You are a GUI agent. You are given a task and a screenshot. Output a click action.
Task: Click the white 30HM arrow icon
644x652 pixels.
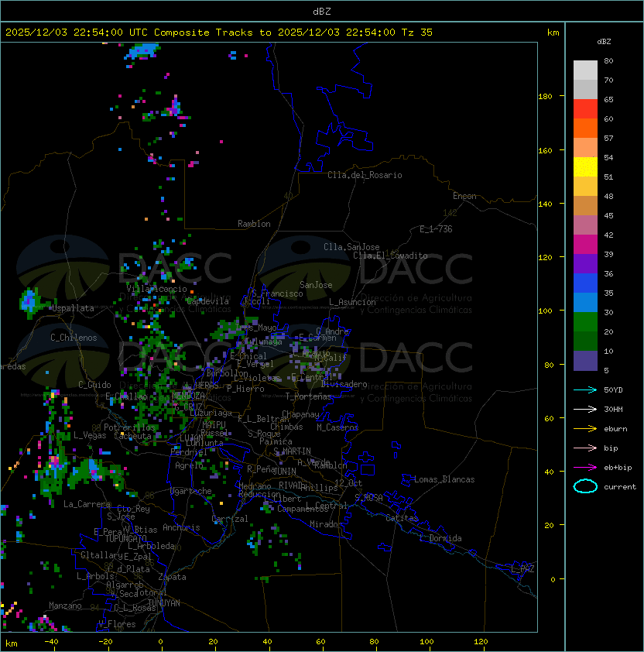pos(585,409)
